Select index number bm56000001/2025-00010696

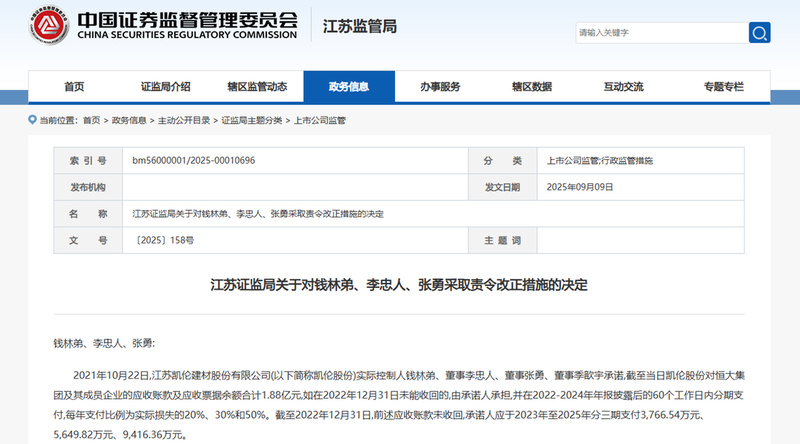pyautogui.click(x=194, y=160)
